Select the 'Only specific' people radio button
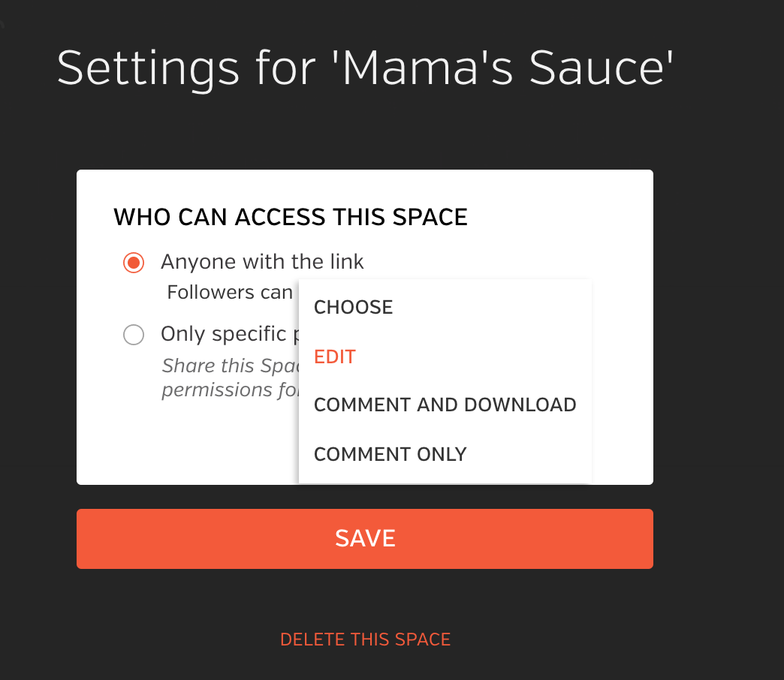 (134, 335)
